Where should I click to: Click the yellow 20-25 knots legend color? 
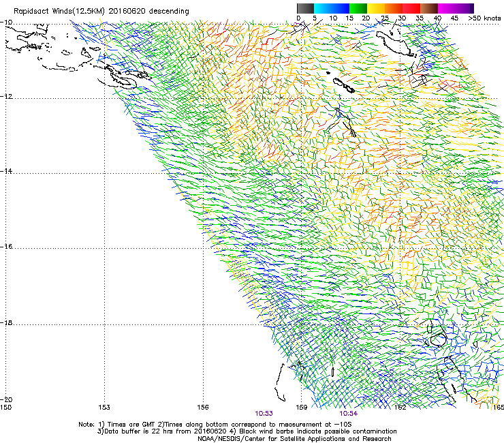coord(376,8)
